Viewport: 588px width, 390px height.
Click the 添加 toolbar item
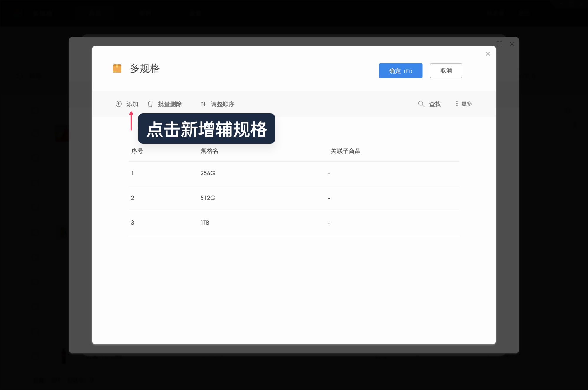(x=132, y=104)
